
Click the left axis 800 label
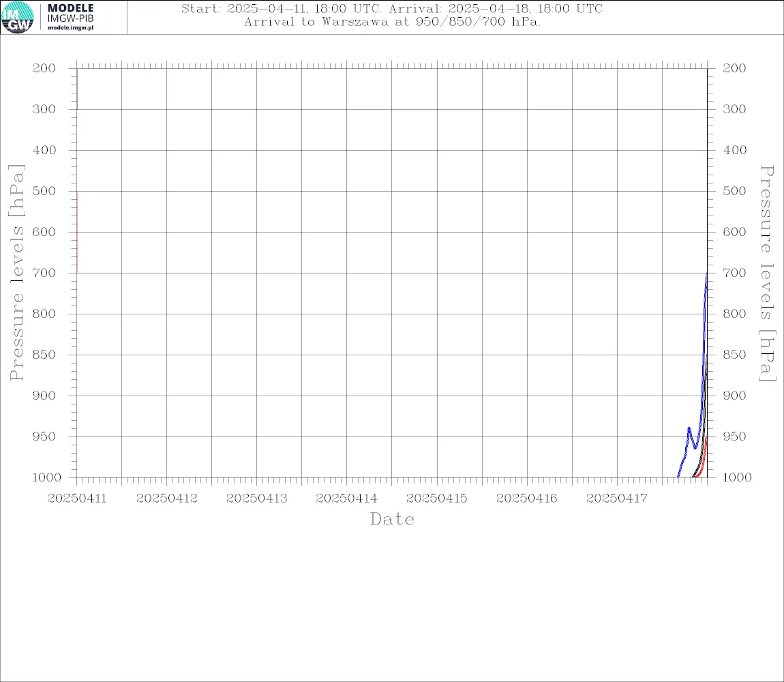click(x=44, y=314)
